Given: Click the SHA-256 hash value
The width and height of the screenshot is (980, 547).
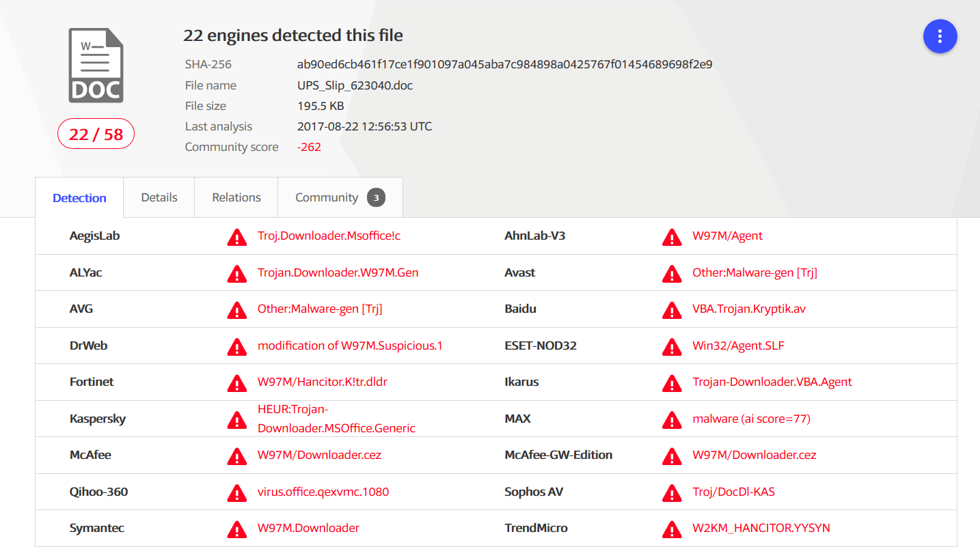Looking at the screenshot, I should (504, 65).
